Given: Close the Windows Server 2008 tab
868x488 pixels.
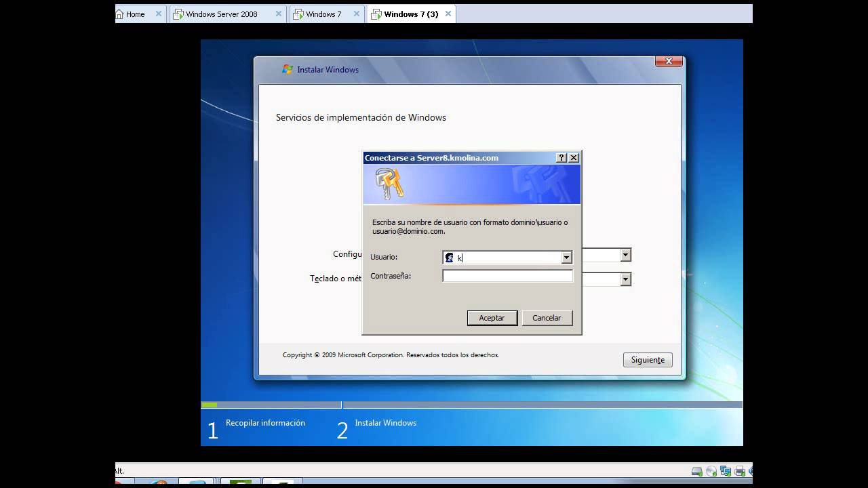Looking at the screenshot, I should (279, 14).
